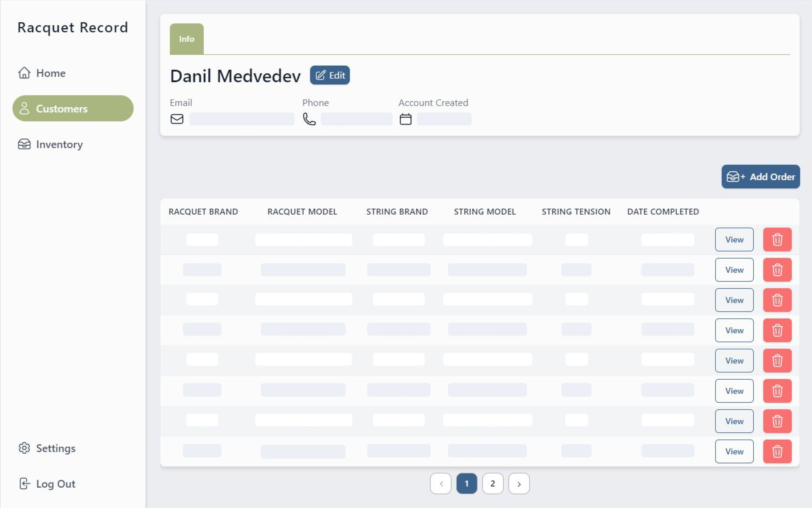Click the phone handset icon
The height and width of the screenshot is (508, 812).
coord(309,119)
